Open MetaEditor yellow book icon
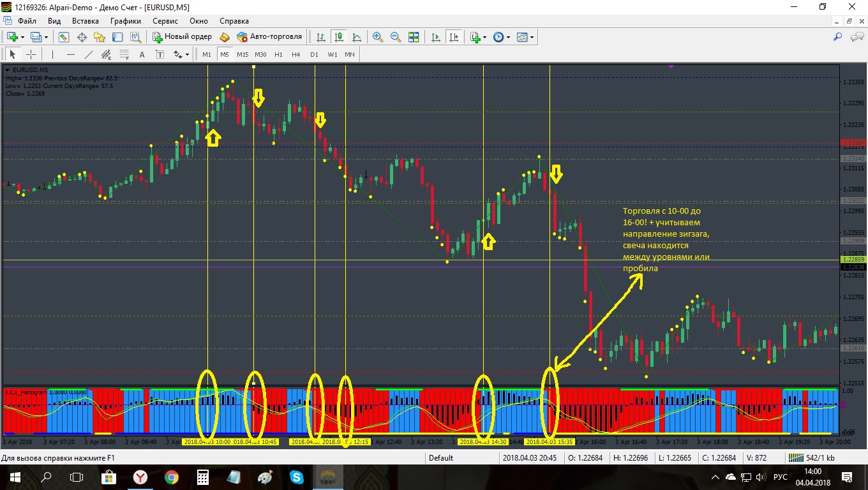Image resolution: width=868 pixels, height=490 pixels. click(225, 37)
